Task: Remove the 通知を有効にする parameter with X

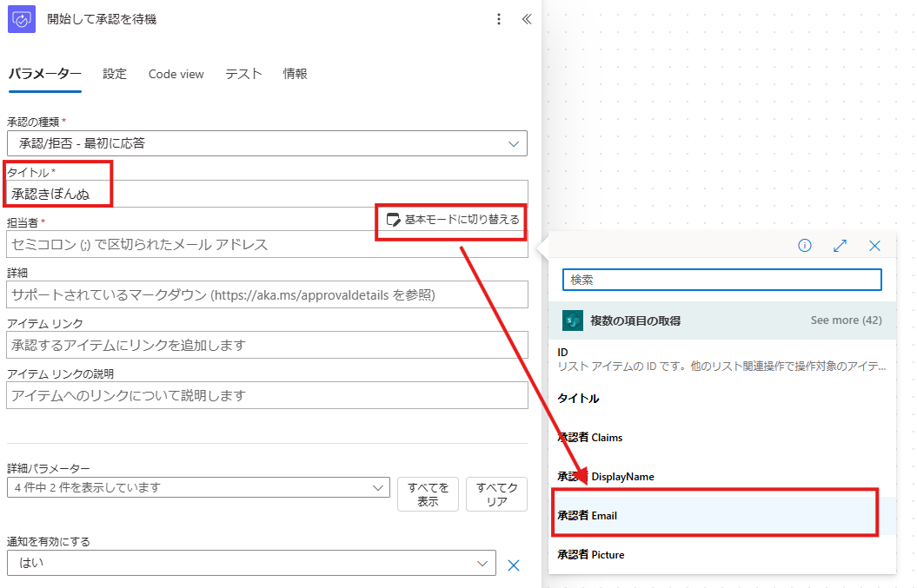Action: pos(514,565)
